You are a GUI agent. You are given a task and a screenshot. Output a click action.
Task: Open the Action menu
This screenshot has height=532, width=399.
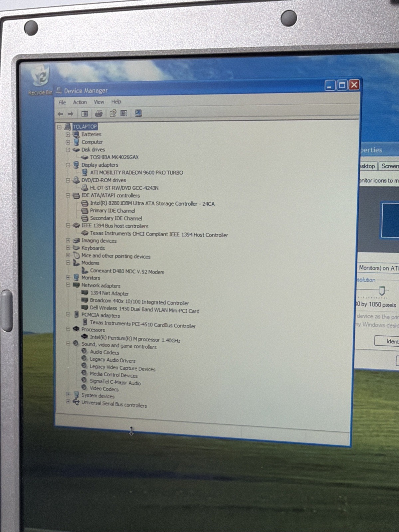point(80,102)
